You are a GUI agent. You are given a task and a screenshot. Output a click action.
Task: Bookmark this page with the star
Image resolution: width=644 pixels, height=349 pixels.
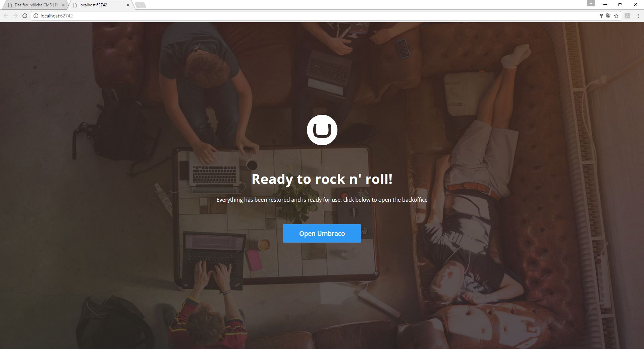point(616,16)
